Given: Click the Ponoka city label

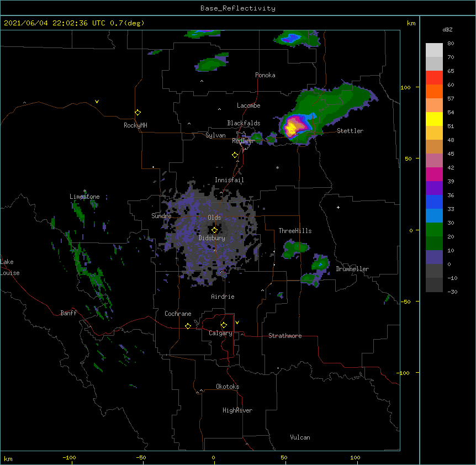Looking at the screenshot, I should (x=265, y=75).
